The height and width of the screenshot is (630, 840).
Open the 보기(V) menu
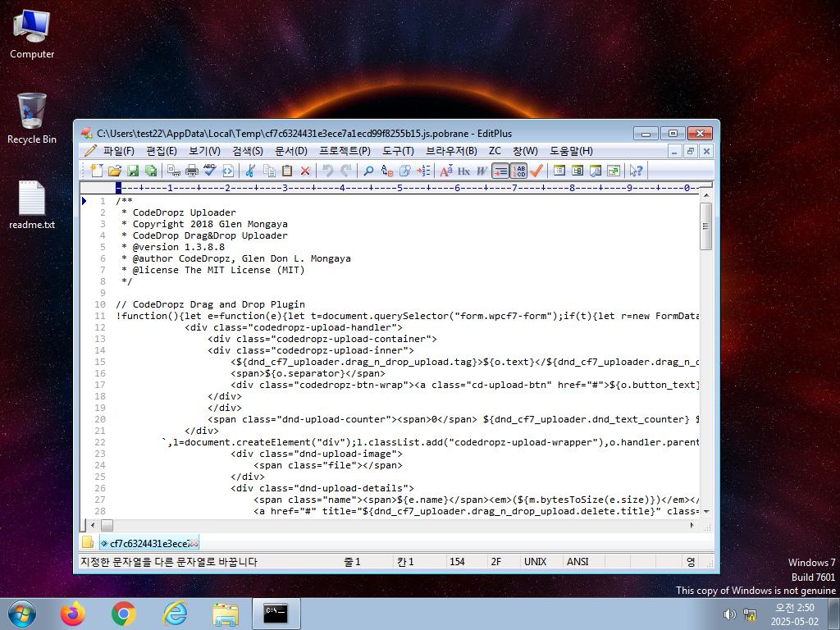click(x=204, y=151)
